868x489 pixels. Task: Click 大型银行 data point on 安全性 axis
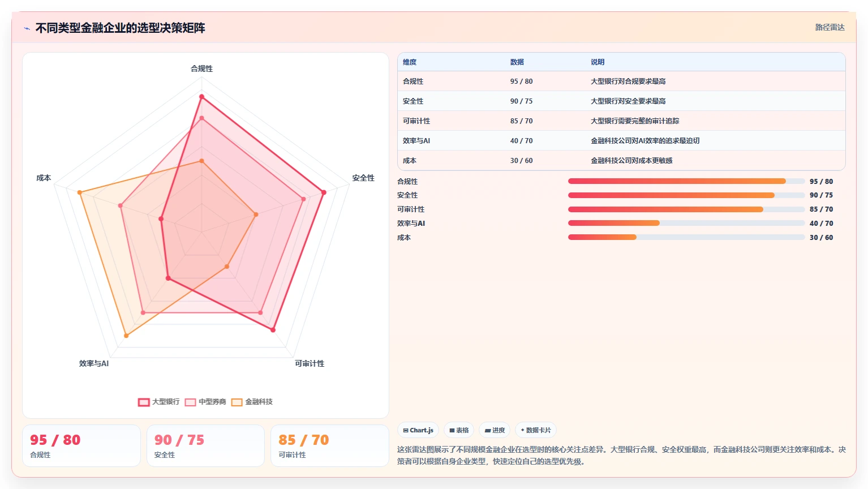click(x=324, y=192)
